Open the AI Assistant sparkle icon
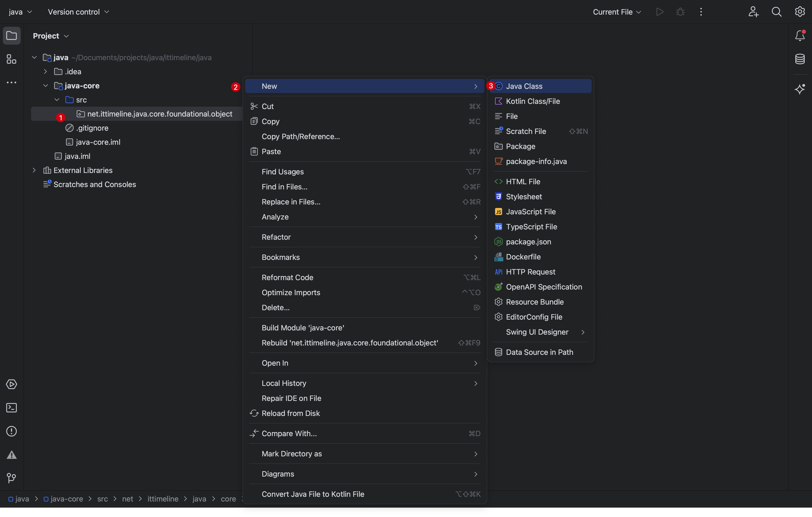 800,89
